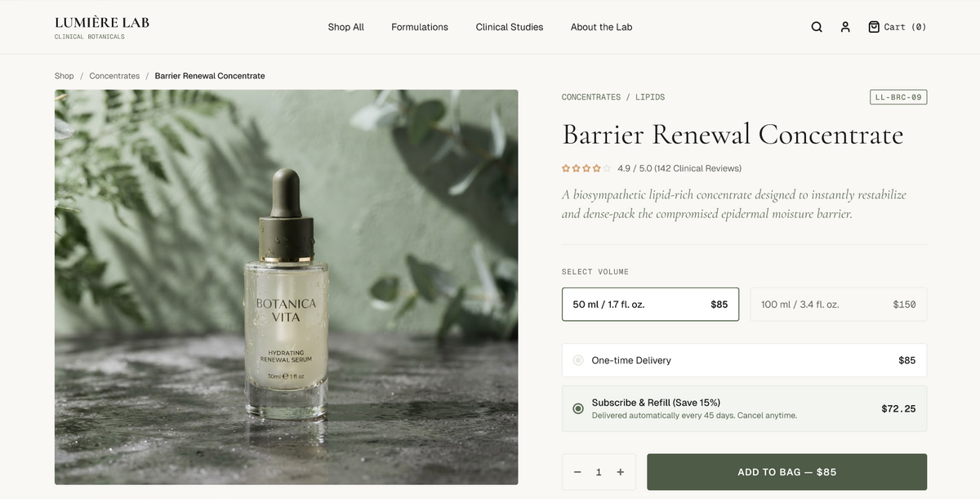
Task: Open the Cart (0) bag
Action: click(x=897, y=27)
